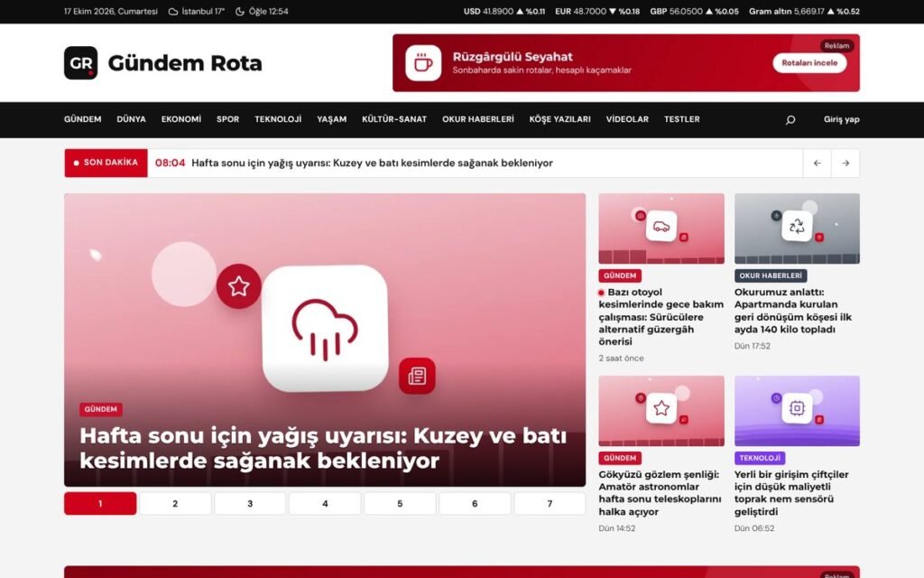Open the breaking news headline in the ticker
This screenshot has height=578, width=924.
click(x=372, y=163)
